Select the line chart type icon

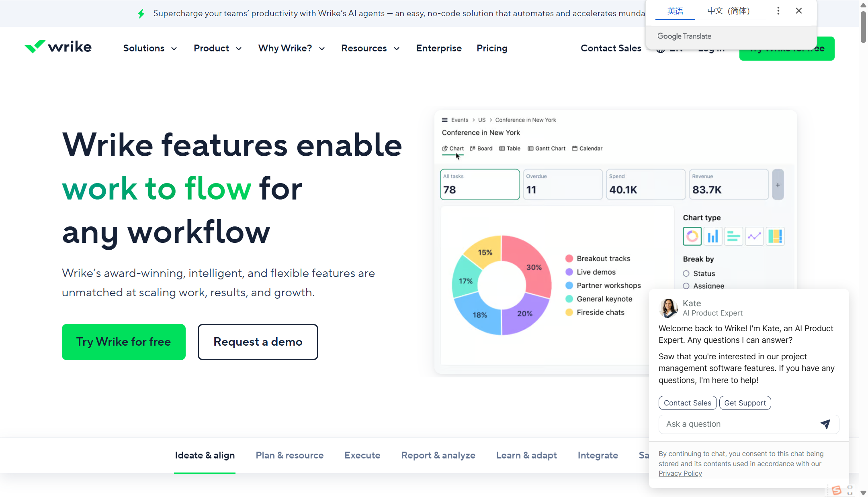pos(754,236)
